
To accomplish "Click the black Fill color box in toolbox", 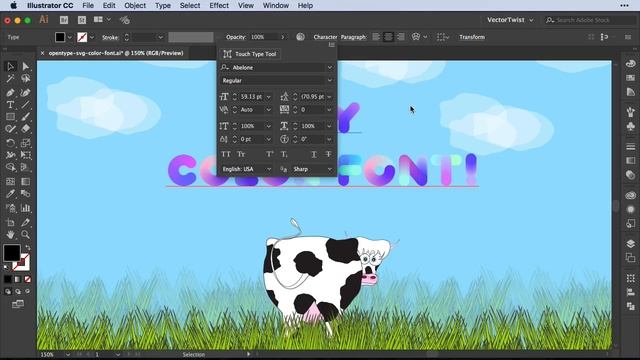I will click(x=12, y=253).
